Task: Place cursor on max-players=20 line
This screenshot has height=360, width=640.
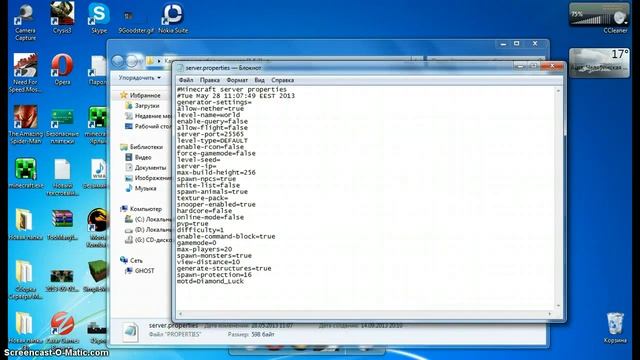Action: (204, 249)
